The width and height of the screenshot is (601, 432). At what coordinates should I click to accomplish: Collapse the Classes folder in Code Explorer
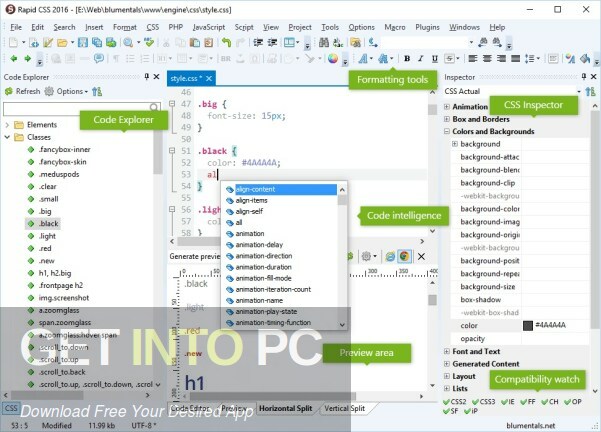pos(7,137)
